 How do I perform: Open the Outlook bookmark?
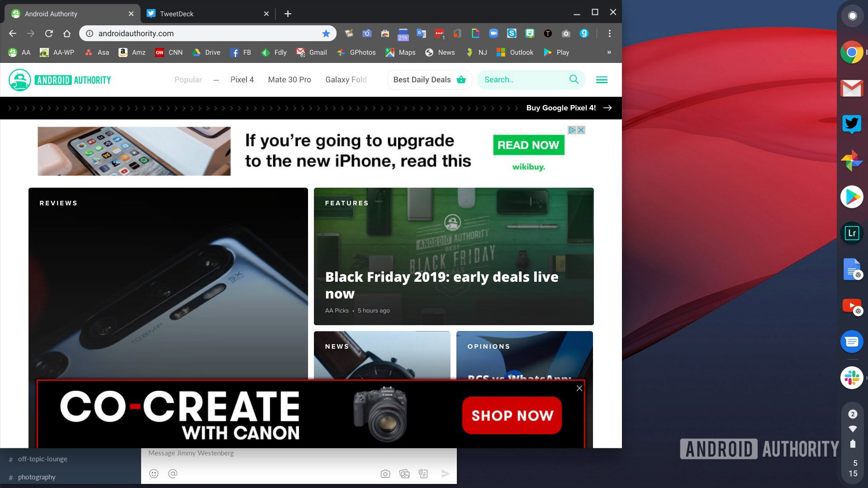point(515,52)
